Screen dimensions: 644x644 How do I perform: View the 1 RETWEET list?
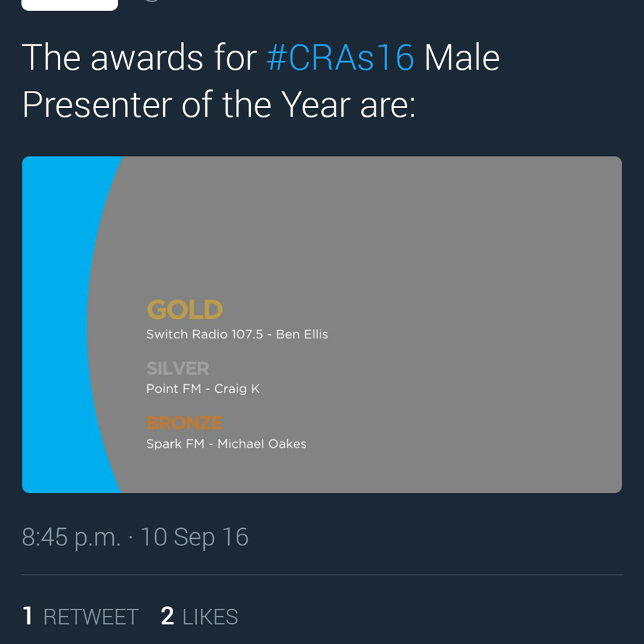(x=81, y=616)
